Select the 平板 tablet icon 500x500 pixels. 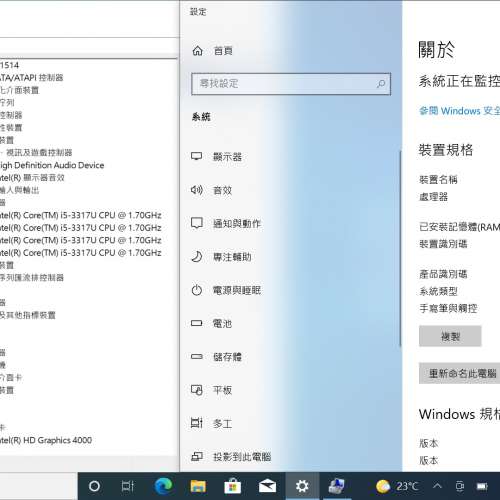(x=197, y=390)
